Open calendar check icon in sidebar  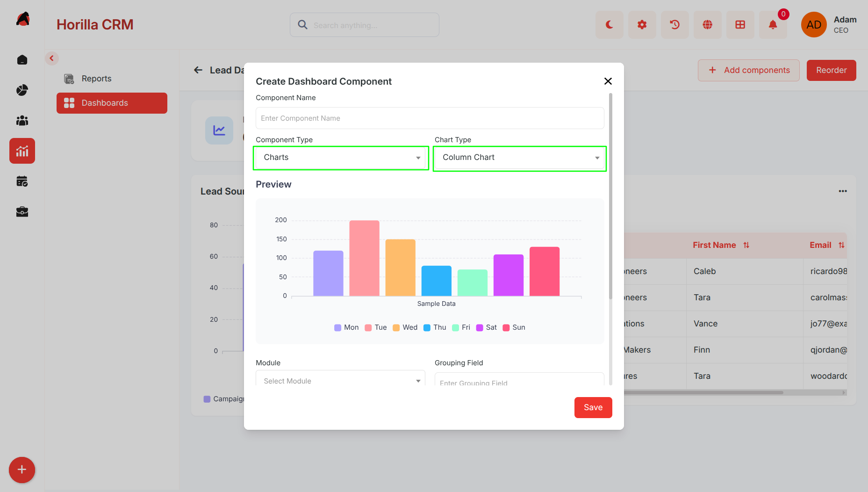pyautogui.click(x=22, y=181)
